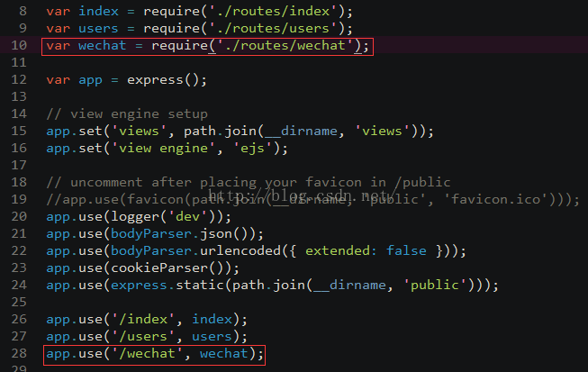Viewport: 588px width, 372px height.
Task: Select line number 12 in gutter
Action: click(19, 79)
